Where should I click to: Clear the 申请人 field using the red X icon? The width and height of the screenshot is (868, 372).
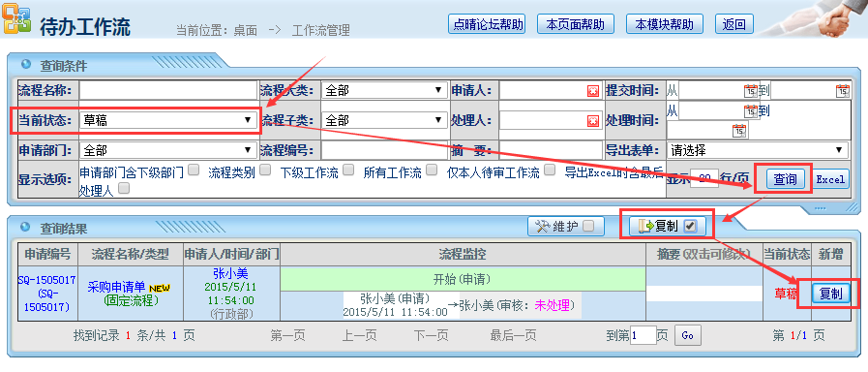[593, 91]
